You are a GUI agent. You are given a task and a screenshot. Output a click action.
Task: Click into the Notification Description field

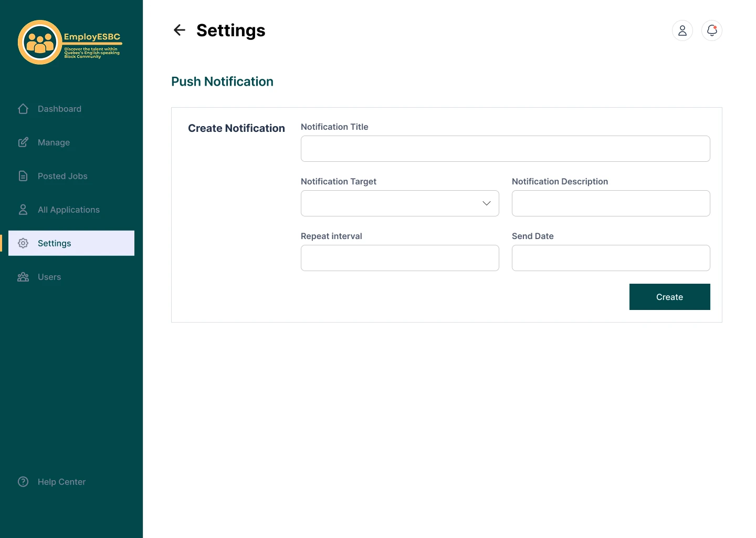611,203
